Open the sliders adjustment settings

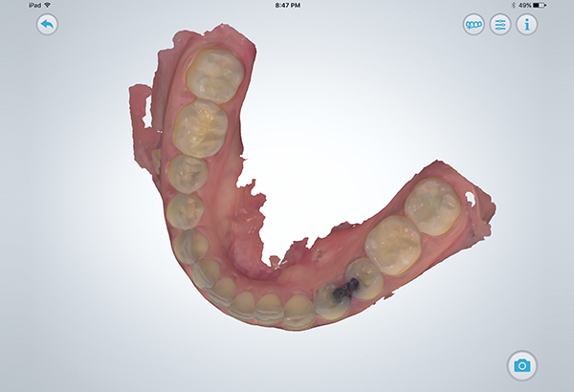tap(500, 24)
